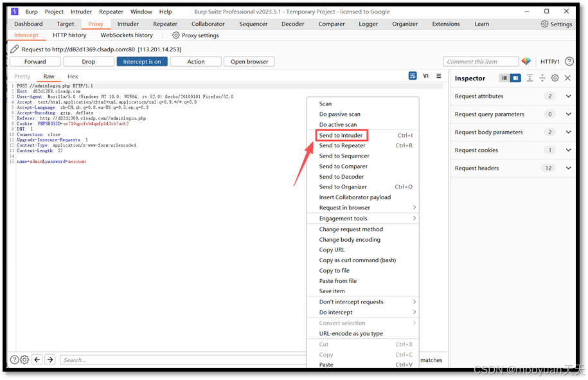Select the Hex view tab

[73, 76]
